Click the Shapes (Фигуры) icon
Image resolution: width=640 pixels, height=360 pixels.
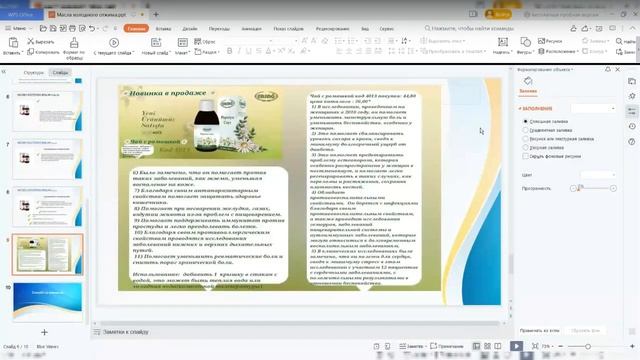525,42
